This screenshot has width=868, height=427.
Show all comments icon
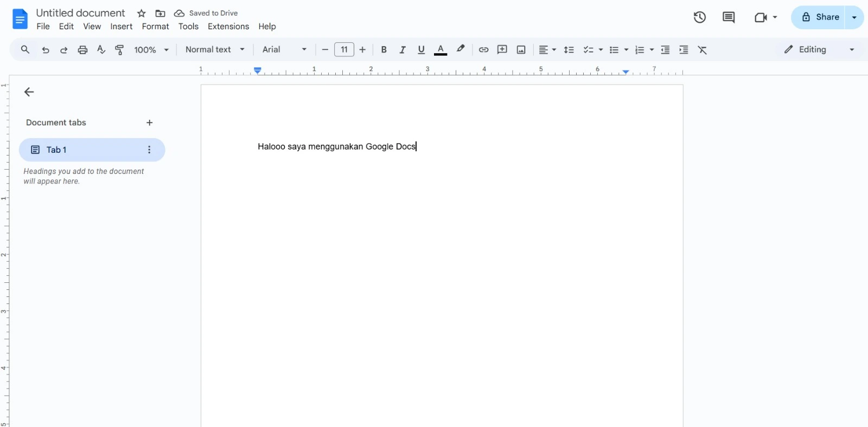point(728,17)
